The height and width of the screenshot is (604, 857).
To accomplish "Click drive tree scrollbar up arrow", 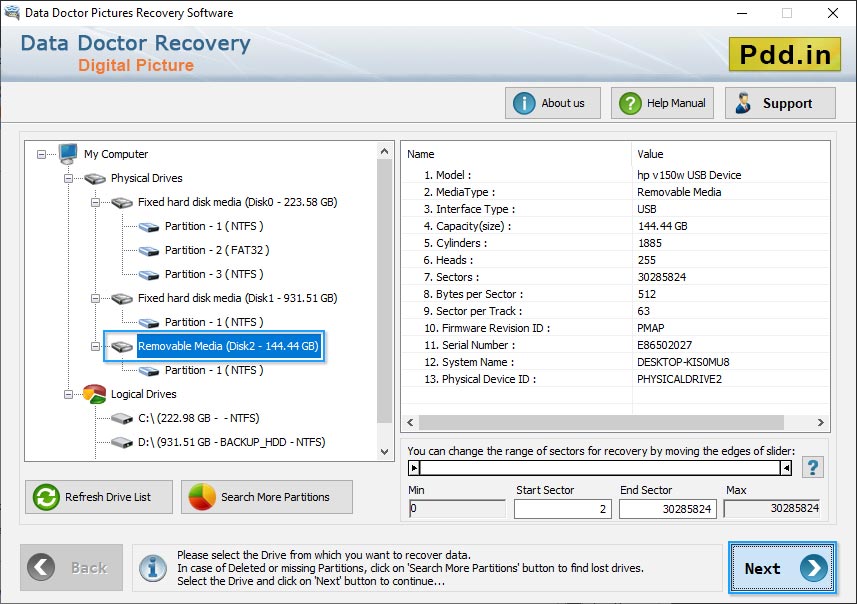I will pyautogui.click(x=384, y=151).
